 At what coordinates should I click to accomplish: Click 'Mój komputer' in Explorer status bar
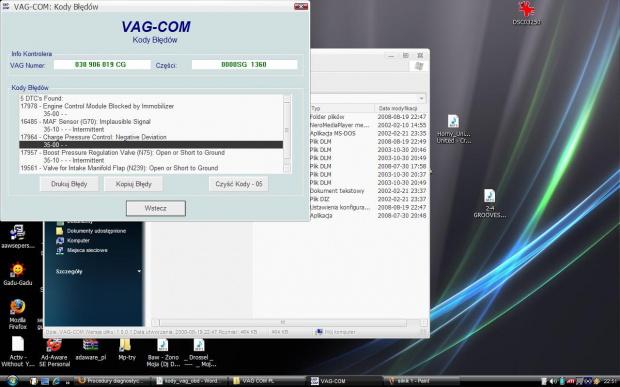point(336,332)
